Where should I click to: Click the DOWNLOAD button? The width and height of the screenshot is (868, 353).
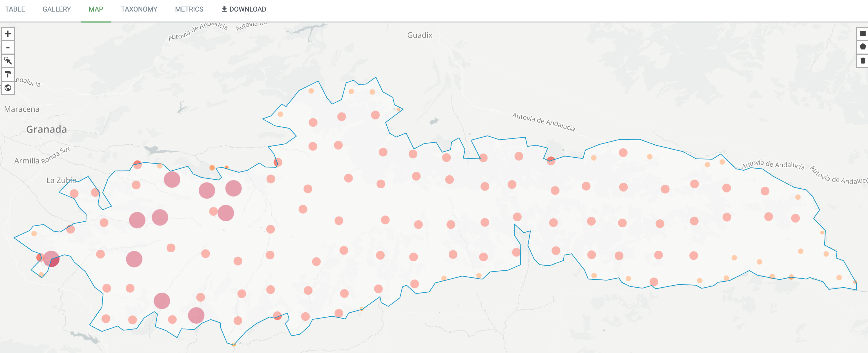[243, 9]
